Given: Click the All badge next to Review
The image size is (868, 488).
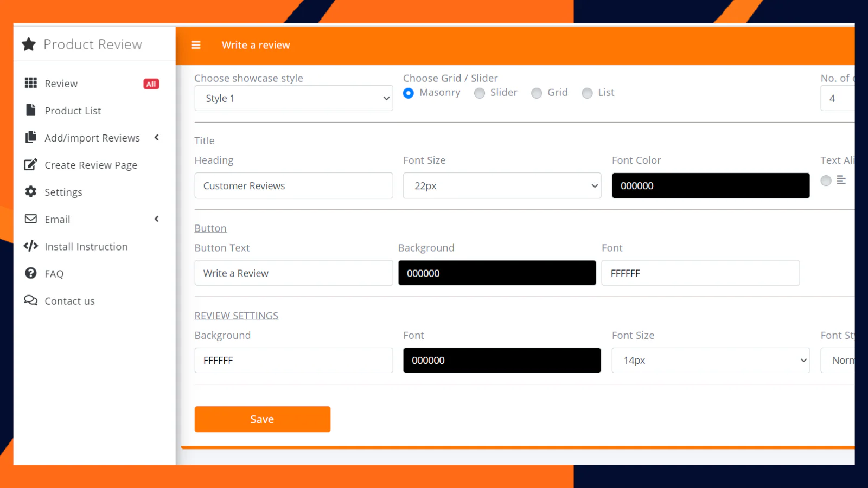Looking at the screenshot, I should coord(151,84).
